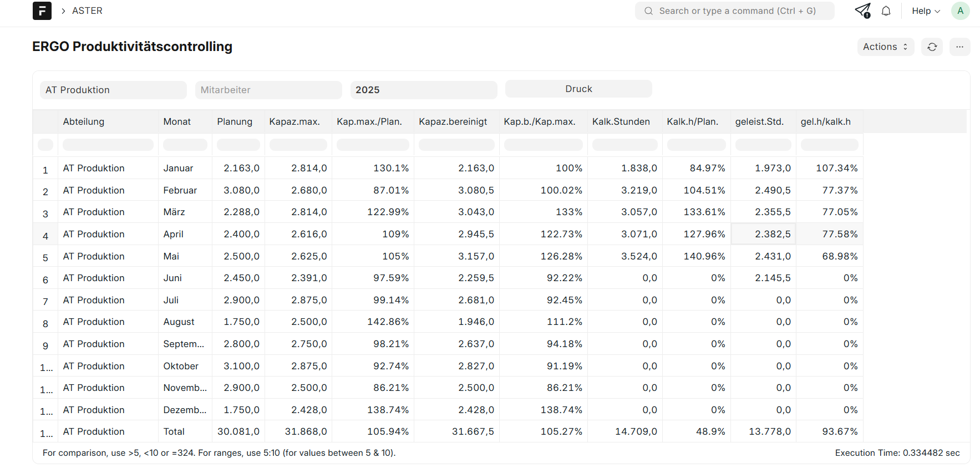Refresh the report with reload icon
The image size is (980, 473).
[x=932, y=47]
